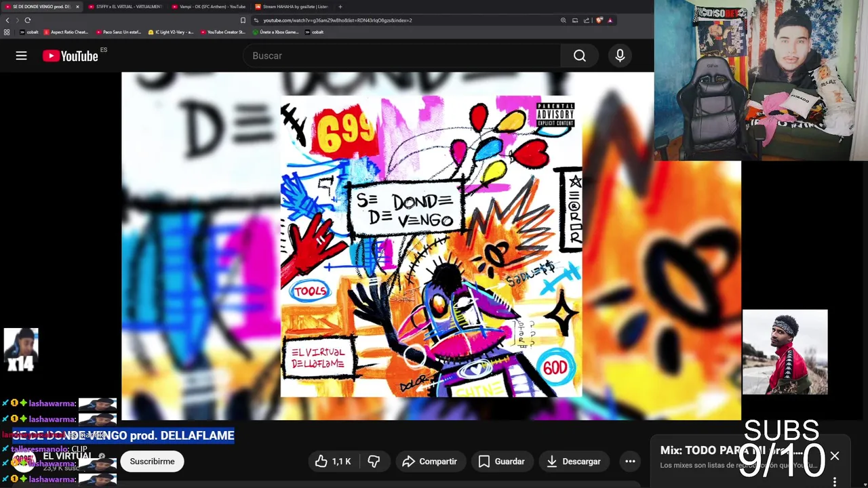The height and width of the screenshot is (488, 868).
Task: Click the Suscribirme button
Action: point(152,462)
